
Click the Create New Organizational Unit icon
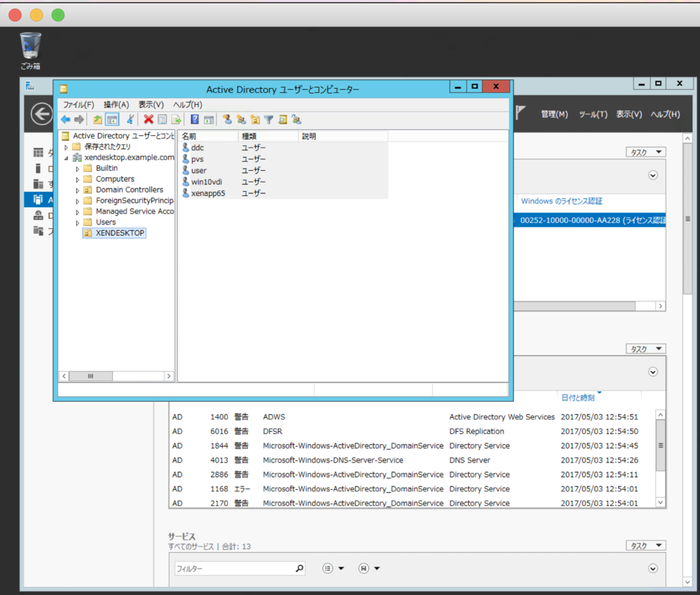click(255, 120)
